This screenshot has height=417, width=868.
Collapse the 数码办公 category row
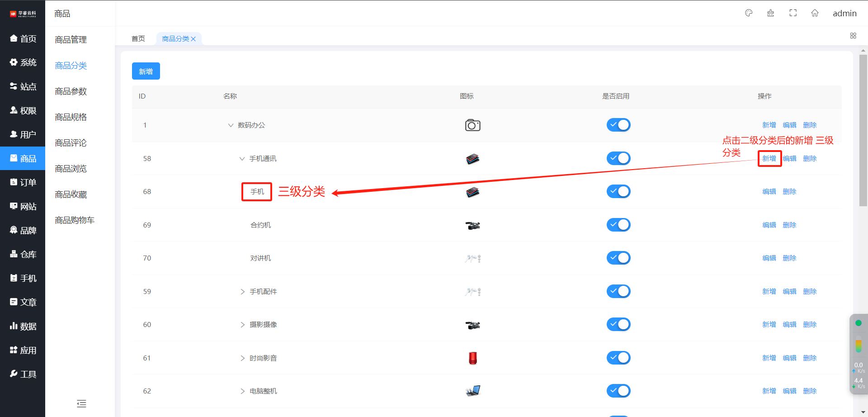click(231, 125)
